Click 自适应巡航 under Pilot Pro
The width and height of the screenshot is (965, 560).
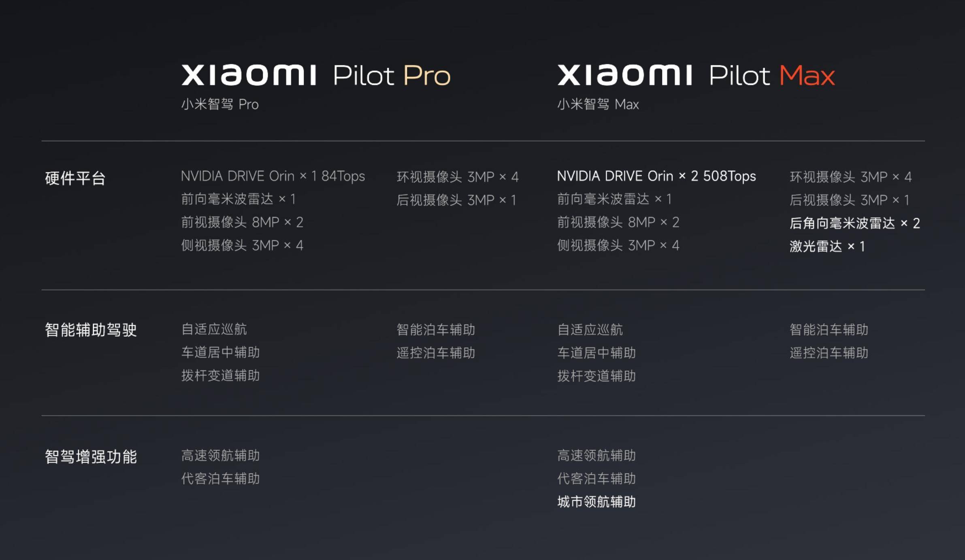(214, 329)
